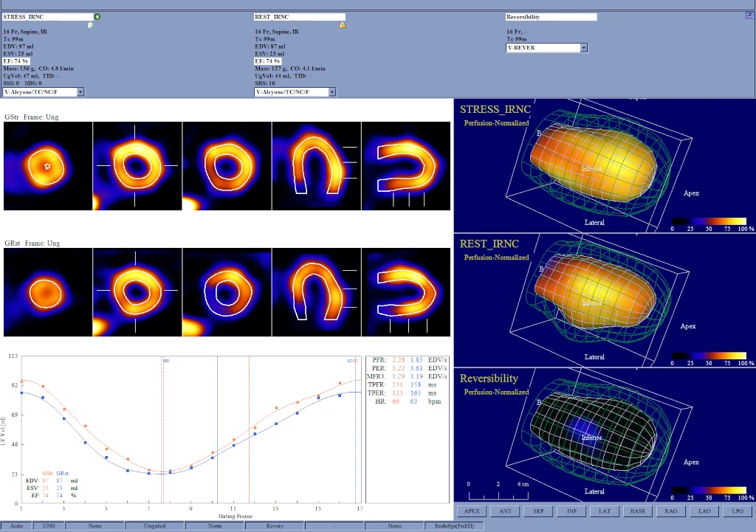Expand the V-REVER dropdown

click(583, 48)
